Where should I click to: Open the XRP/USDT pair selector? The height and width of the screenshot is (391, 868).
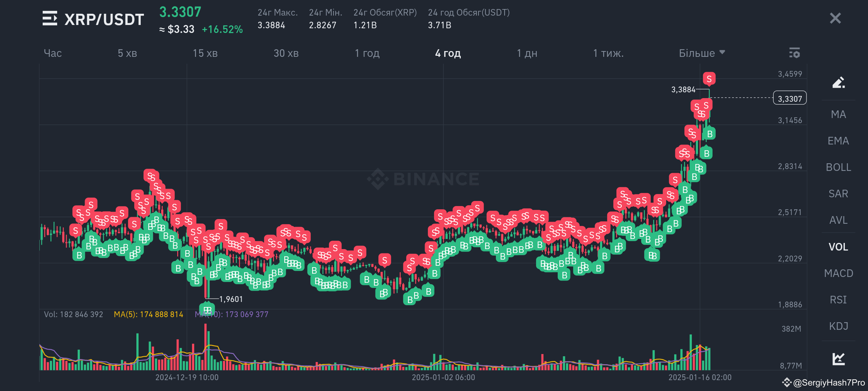[104, 19]
